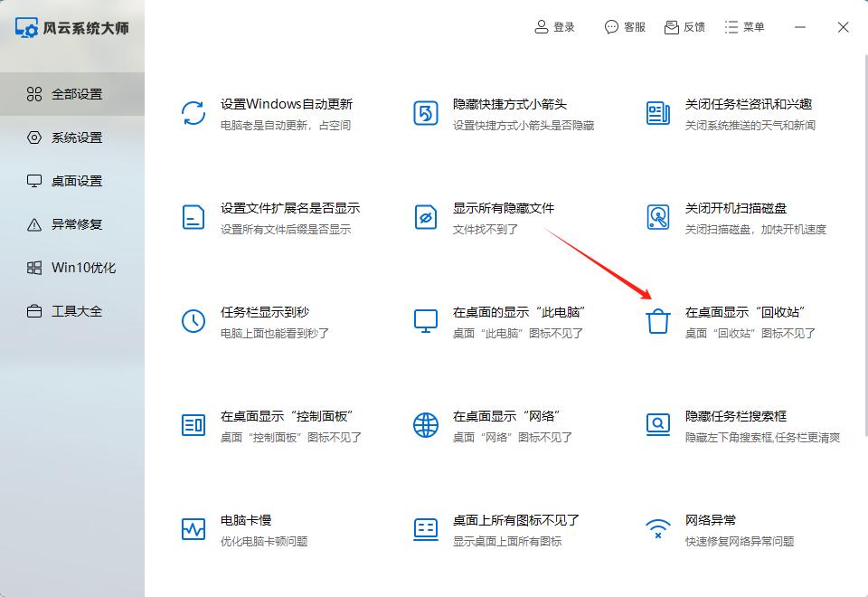Click the 隐藏快捷方式小箭头 arrow icon
This screenshot has height=597, width=868.
pos(425,113)
